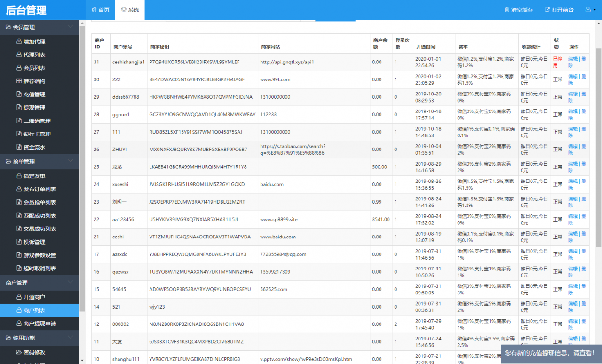
Task: Click the balance cell 3541.00
Action: 380,219
